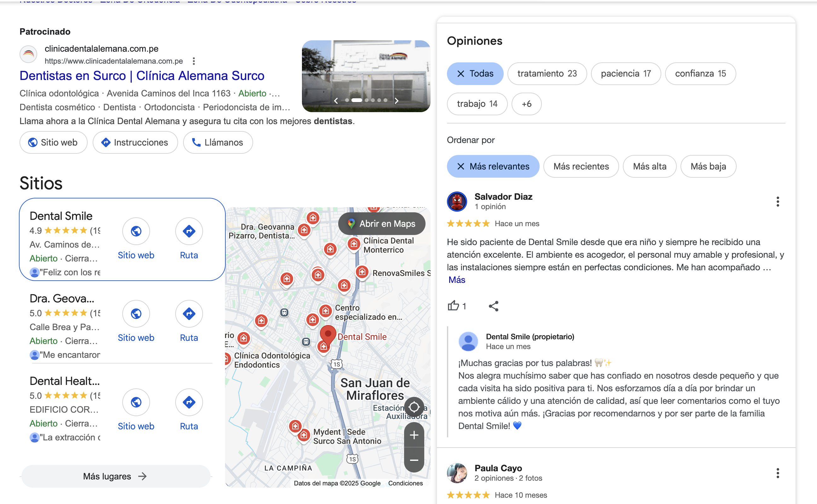Zoom in on the map
Image resolution: width=817 pixels, height=504 pixels.
coord(414,435)
